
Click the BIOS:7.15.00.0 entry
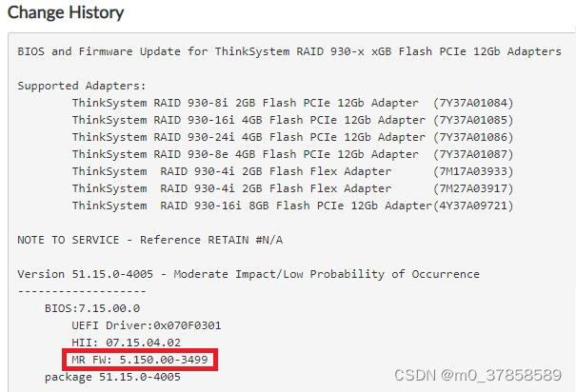(92, 308)
